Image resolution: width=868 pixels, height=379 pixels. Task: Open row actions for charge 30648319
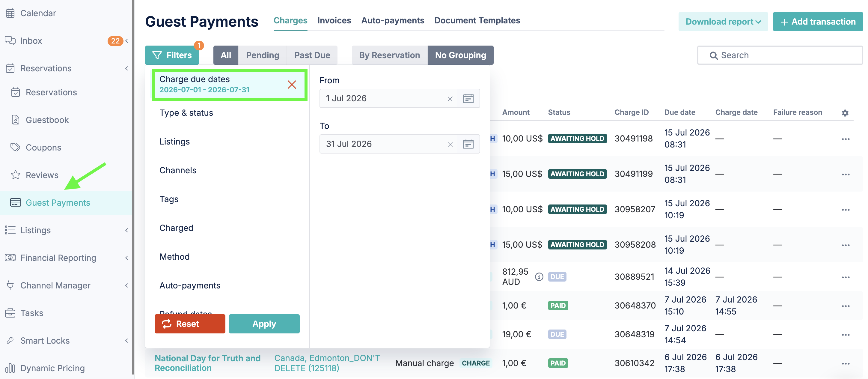(846, 335)
